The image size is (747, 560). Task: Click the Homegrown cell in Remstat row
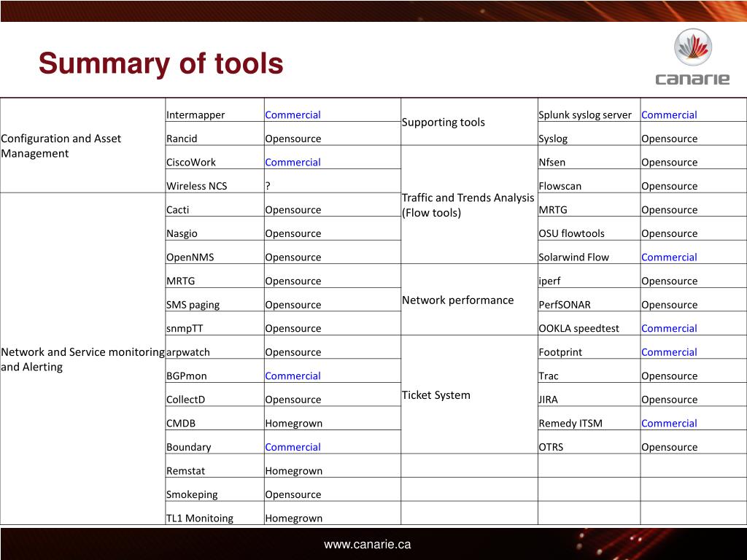tap(333, 466)
